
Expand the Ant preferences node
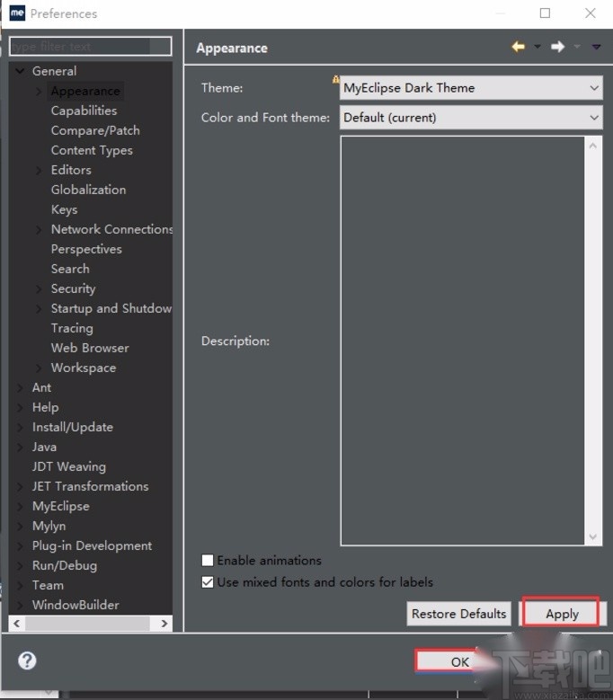click(20, 387)
